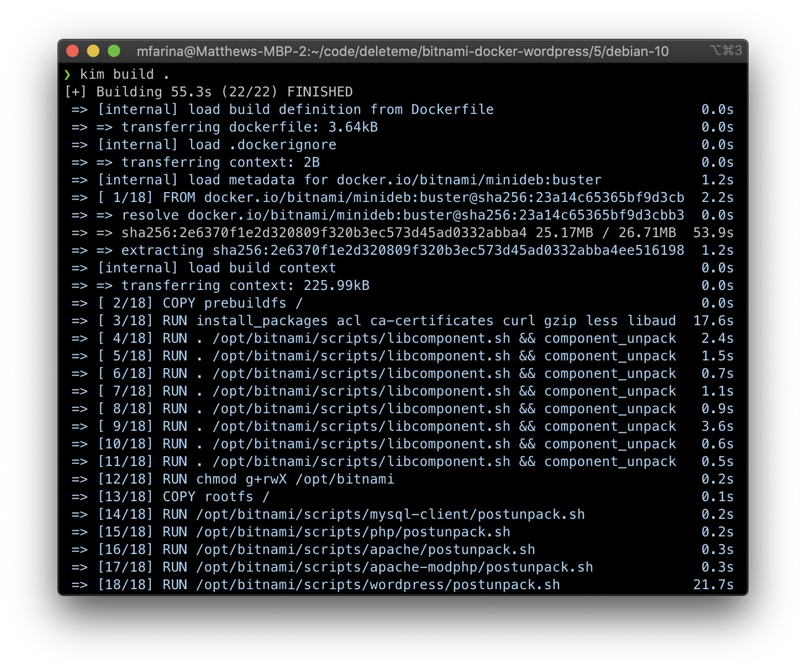Click the window title path text

(x=402, y=52)
